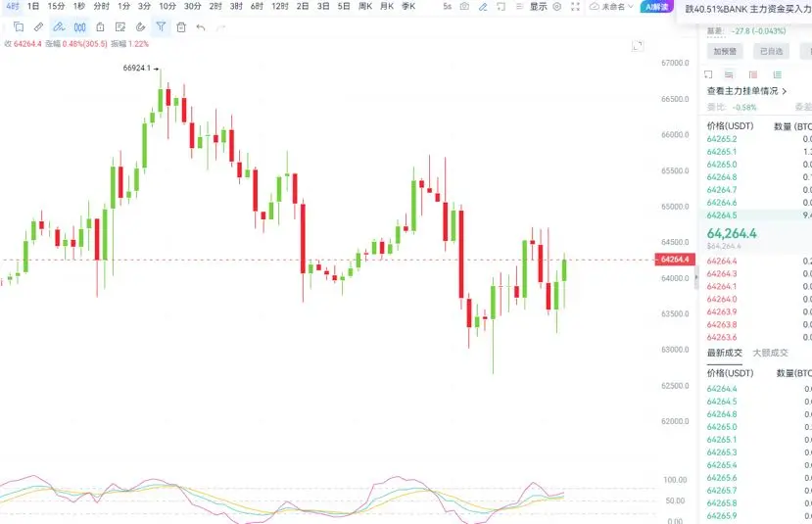Screen dimensions: 812x524
Task: Toggle the freehand brush drawing tool
Action: 59,26
